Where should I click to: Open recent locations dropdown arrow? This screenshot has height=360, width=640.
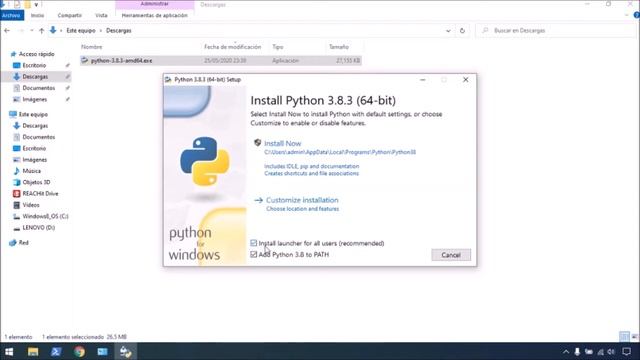coord(31,31)
